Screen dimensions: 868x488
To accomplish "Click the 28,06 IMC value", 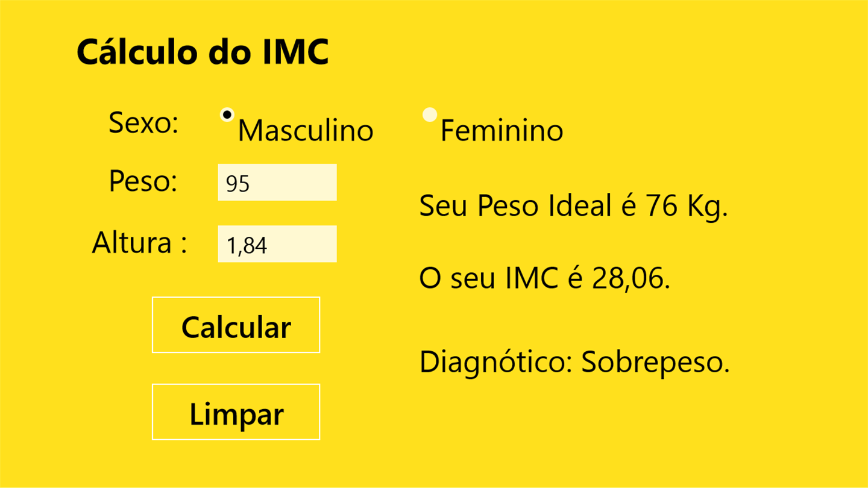I will pyautogui.click(x=629, y=279).
